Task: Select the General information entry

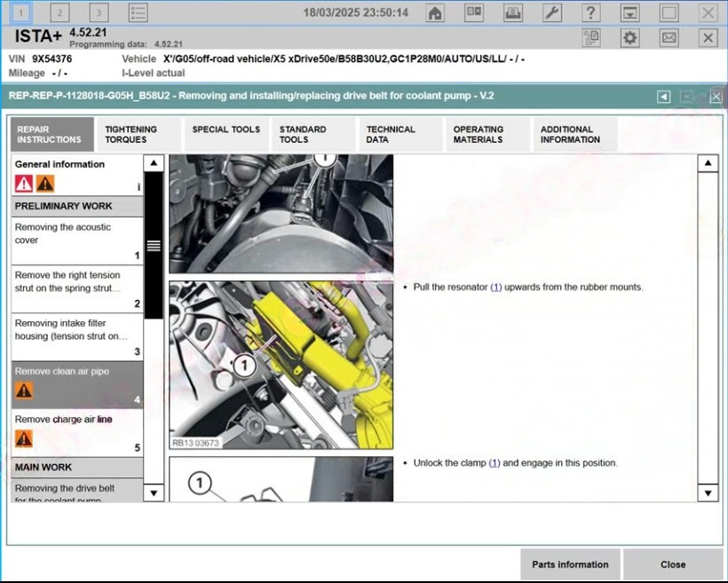Action: [x=77, y=175]
